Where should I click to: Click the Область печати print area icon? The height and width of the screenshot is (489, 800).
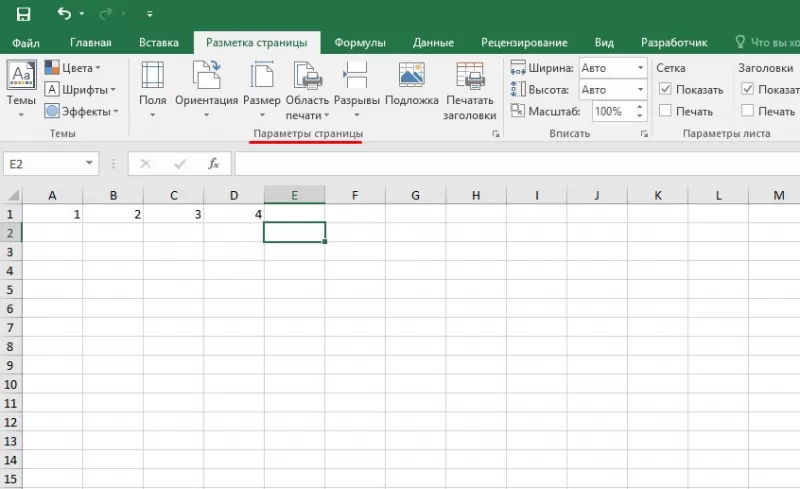point(308,75)
